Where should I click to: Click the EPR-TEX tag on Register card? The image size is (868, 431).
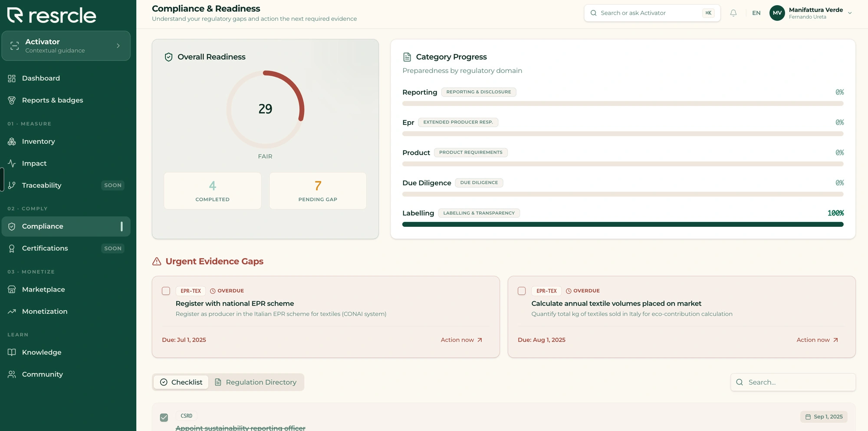click(x=191, y=291)
